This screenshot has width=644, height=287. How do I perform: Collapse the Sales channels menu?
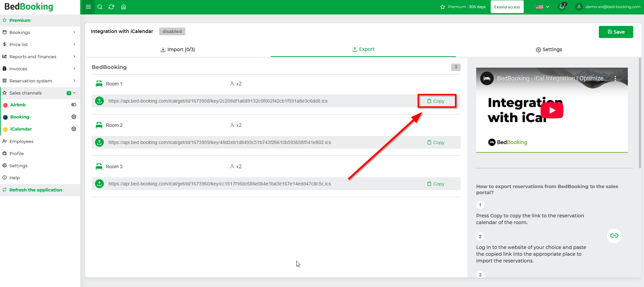click(x=40, y=93)
